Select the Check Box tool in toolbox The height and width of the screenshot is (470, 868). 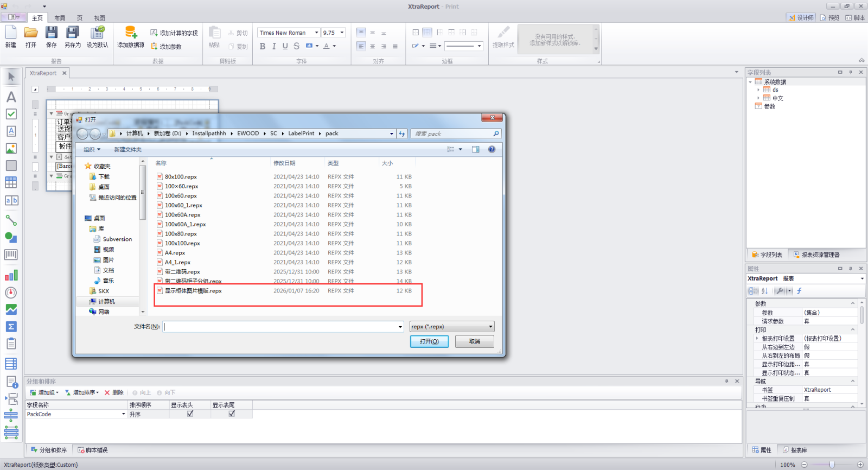pos(11,114)
